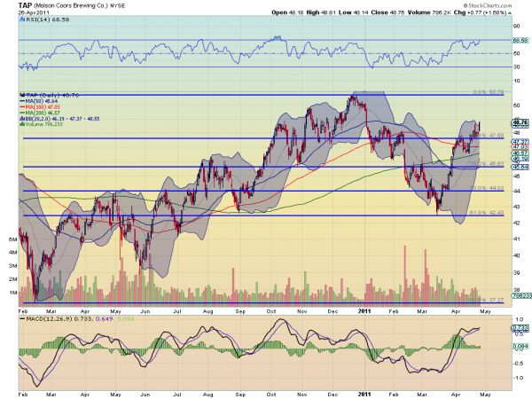Select the TAP ticker symbol title
Viewport: 532px width, 399px height.
click(x=25, y=5)
